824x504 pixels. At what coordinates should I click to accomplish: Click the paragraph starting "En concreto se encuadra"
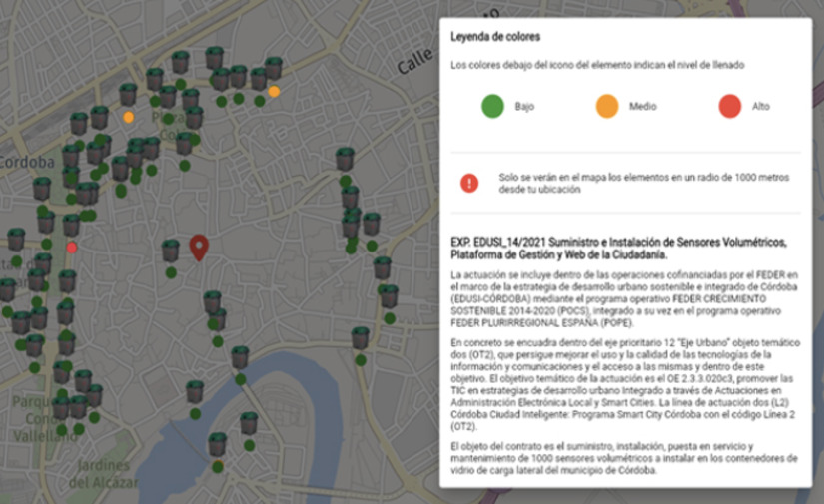(x=625, y=385)
